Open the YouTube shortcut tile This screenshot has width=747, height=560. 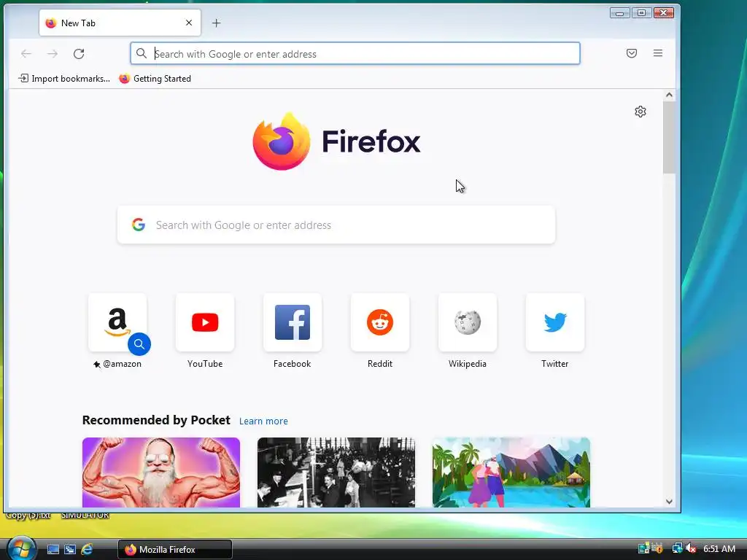205,322
